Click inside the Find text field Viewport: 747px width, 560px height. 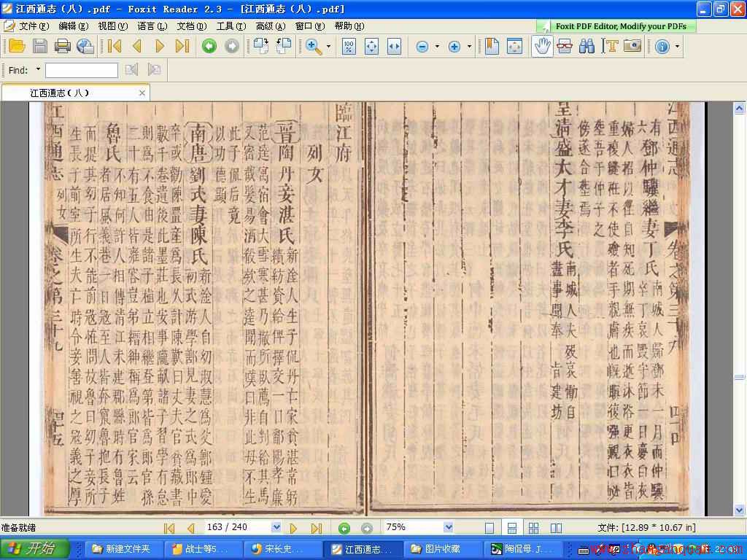click(x=82, y=70)
